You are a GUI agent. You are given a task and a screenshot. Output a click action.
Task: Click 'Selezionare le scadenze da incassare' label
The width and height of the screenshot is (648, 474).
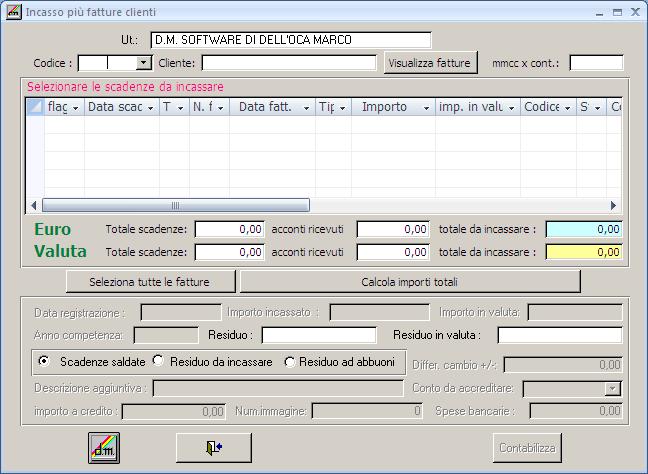coord(125,87)
